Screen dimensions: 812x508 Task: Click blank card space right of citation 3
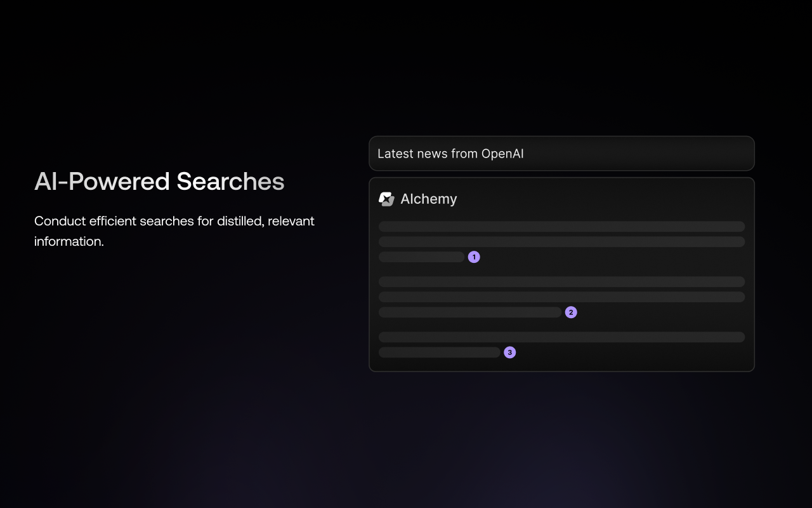click(x=634, y=353)
